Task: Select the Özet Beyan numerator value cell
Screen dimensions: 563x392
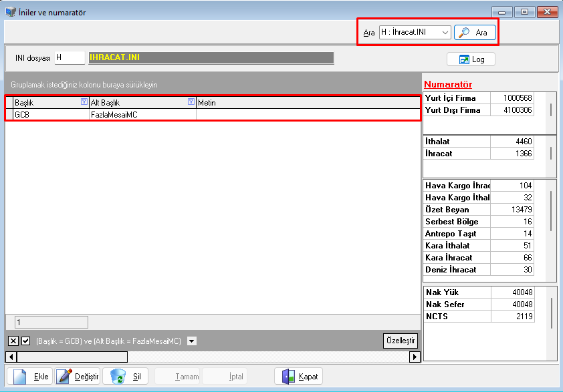Action: (512, 210)
